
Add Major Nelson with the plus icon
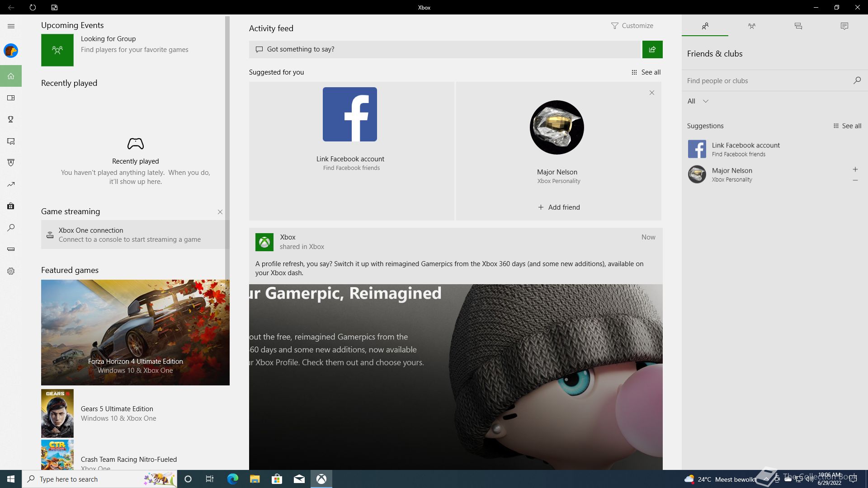(x=855, y=169)
